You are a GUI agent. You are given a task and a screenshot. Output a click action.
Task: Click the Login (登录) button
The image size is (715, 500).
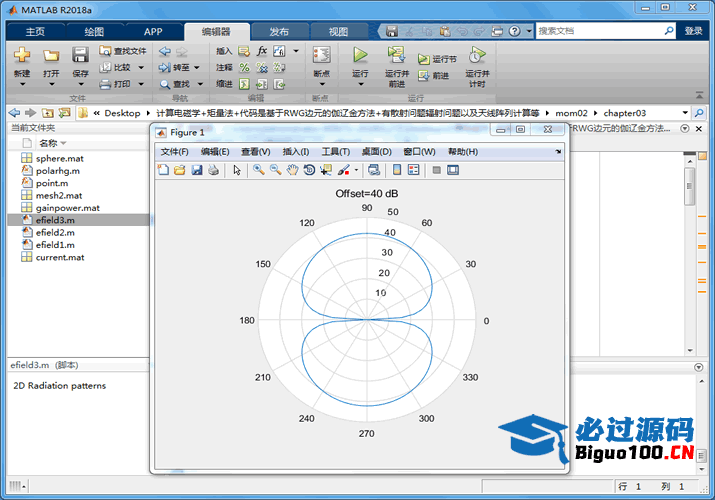693,31
